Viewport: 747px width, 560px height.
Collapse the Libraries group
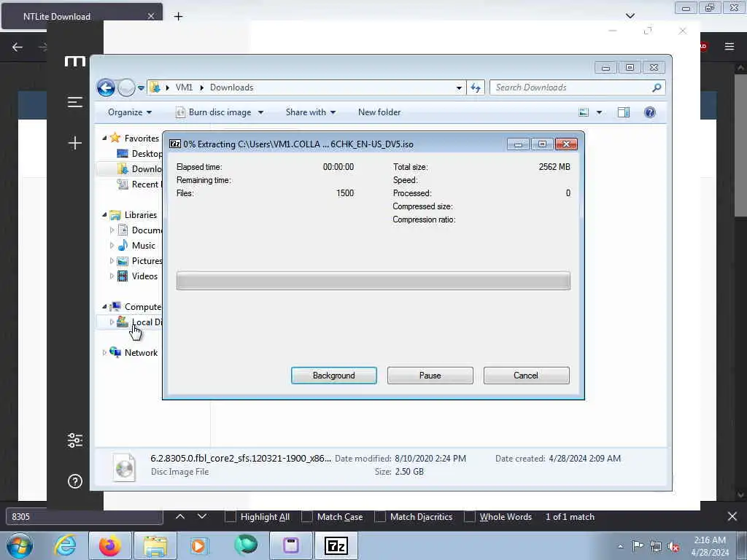[104, 215]
